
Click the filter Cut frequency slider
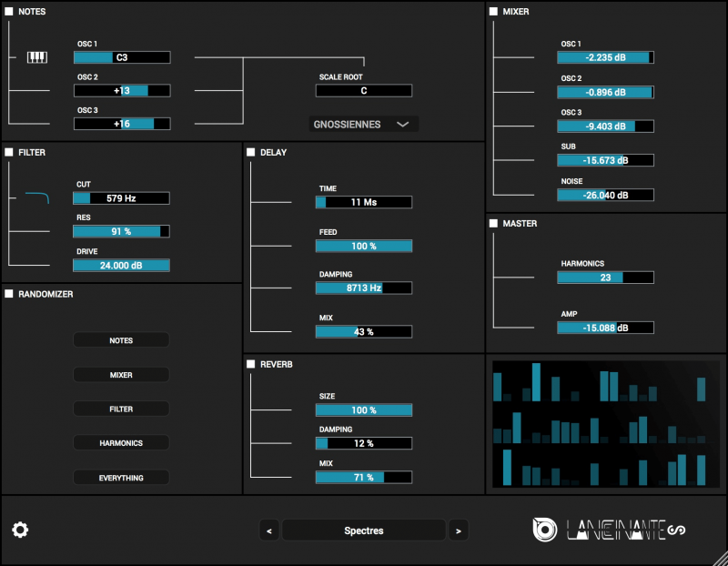(121, 197)
